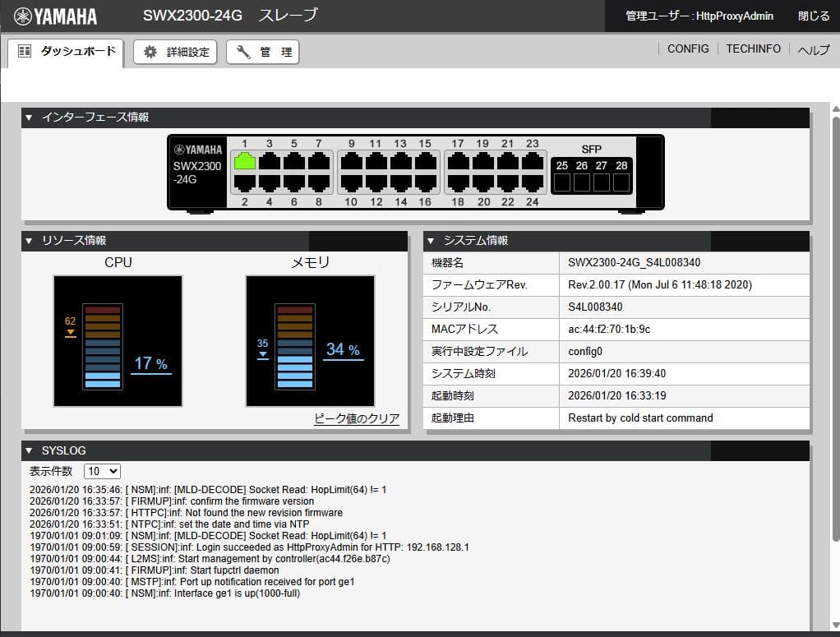Click the ピーク値のクリア link
The height and width of the screenshot is (637, 840).
click(x=357, y=418)
